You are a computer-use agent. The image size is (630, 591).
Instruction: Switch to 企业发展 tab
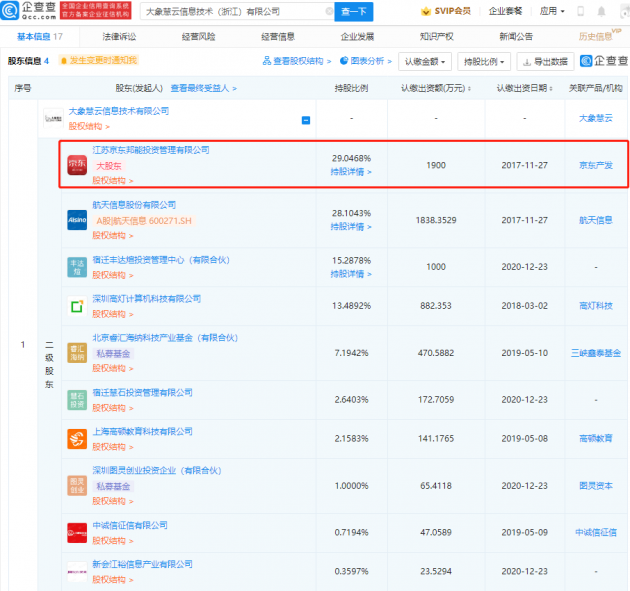coord(357,37)
